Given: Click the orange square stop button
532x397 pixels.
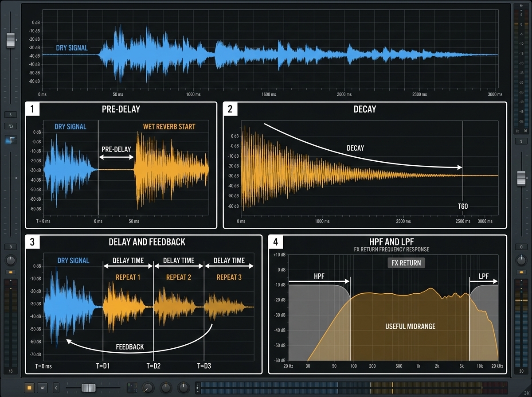Looking at the screenshot, I should [x=30, y=388].
